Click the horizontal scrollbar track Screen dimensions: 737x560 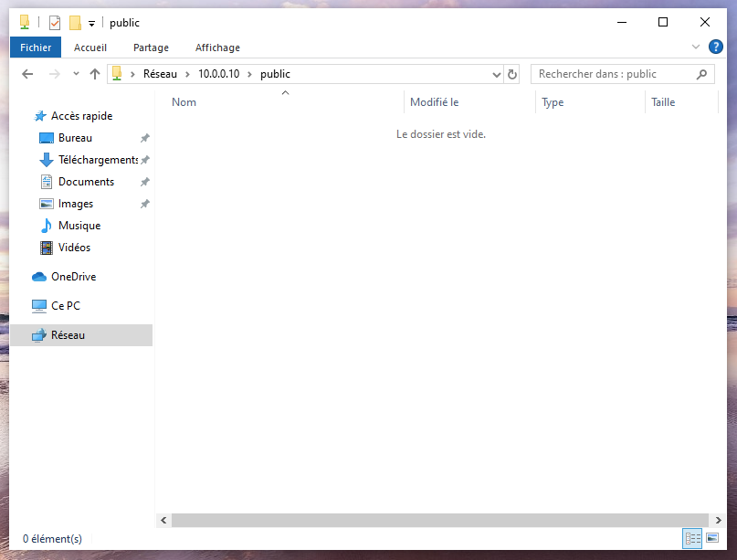pyautogui.click(x=438, y=520)
